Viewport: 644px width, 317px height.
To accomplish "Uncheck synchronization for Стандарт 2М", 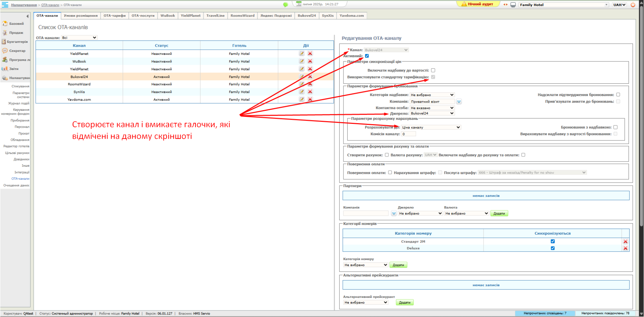I will [553, 242].
